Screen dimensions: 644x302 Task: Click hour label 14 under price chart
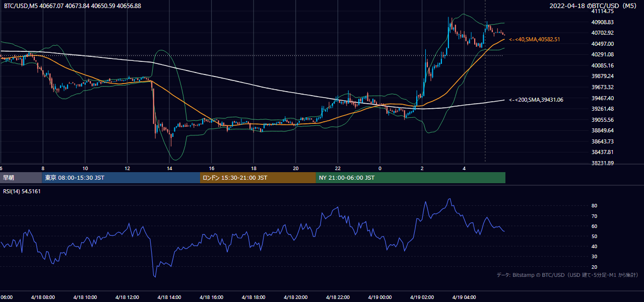pos(170,168)
